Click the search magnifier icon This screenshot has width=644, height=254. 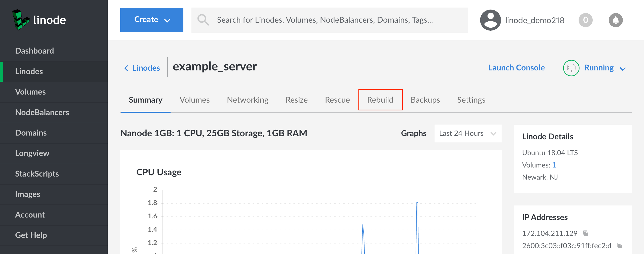tap(203, 20)
